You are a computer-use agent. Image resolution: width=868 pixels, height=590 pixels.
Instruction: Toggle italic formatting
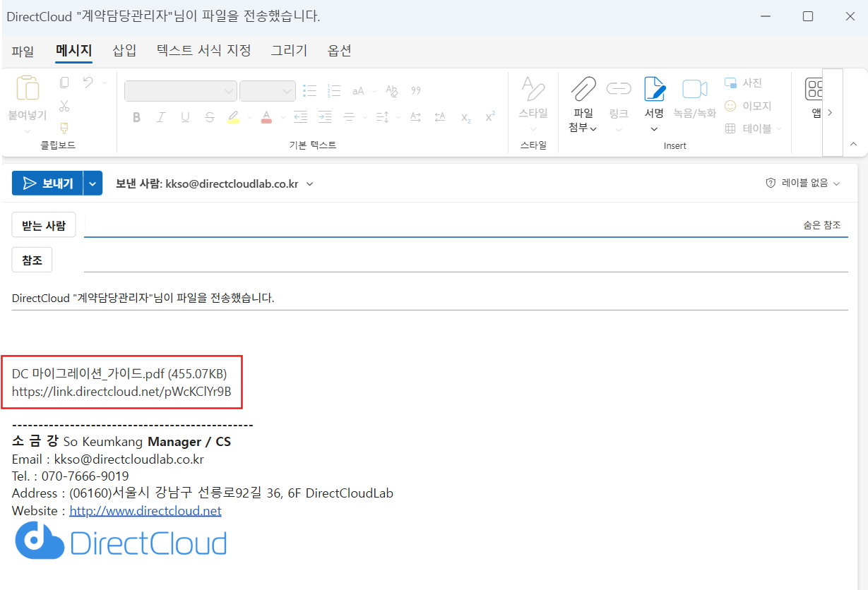160,117
